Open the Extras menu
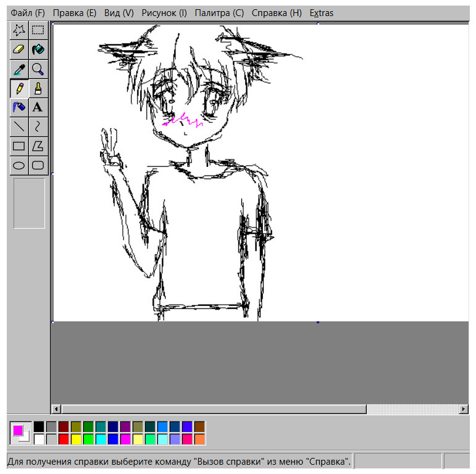This screenshot has width=476, height=474. click(x=322, y=13)
